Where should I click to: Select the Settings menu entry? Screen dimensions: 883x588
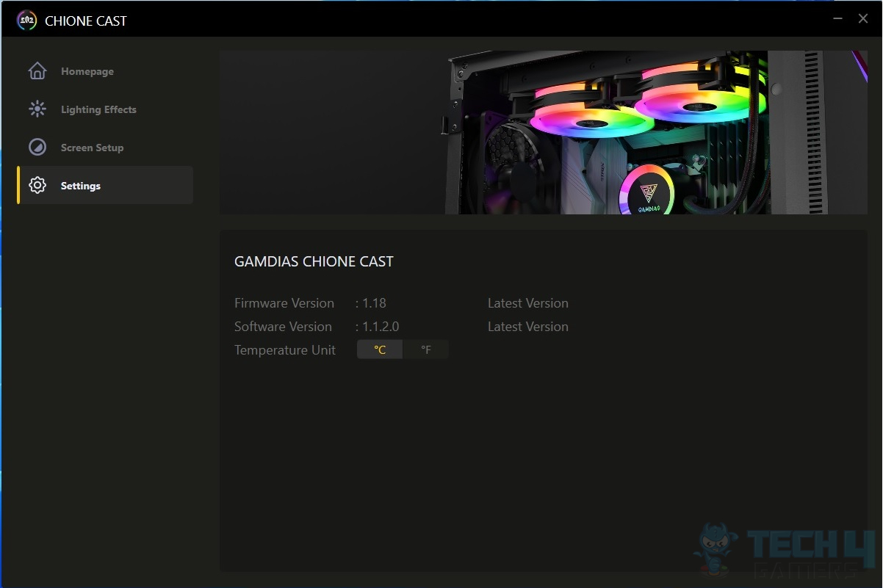click(x=105, y=186)
